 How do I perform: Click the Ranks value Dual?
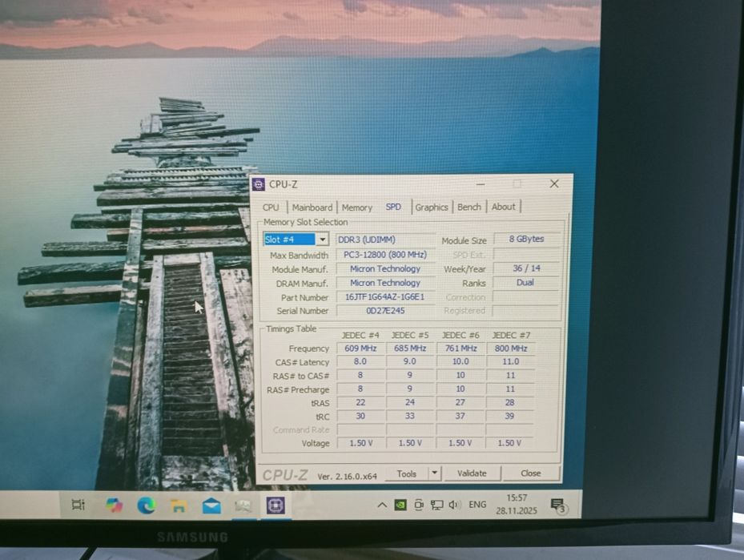525,282
